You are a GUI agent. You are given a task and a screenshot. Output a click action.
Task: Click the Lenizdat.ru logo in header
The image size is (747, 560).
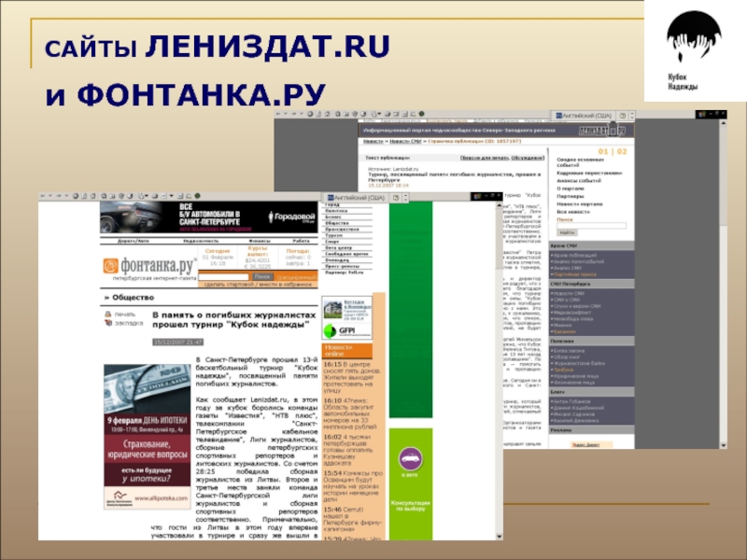coord(603,130)
